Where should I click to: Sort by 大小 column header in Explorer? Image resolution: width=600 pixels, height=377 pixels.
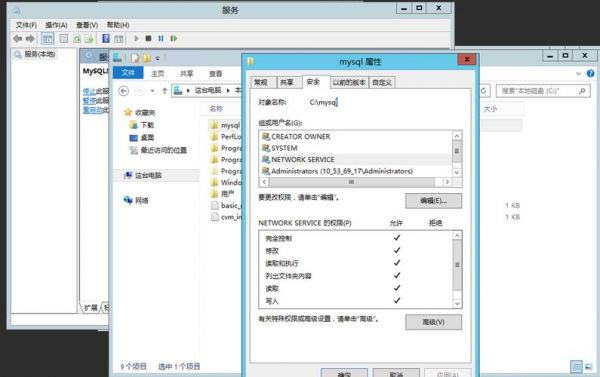pyautogui.click(x=491, y=109)
